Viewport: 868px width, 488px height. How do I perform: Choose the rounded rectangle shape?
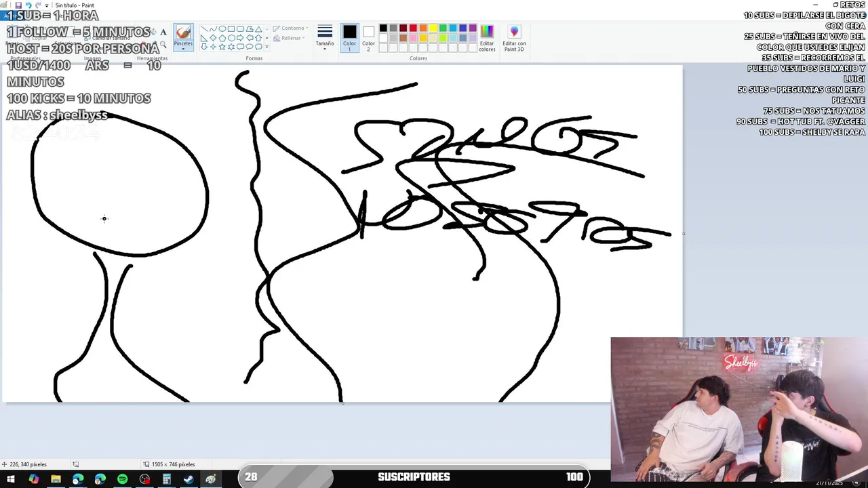point(240,29)
